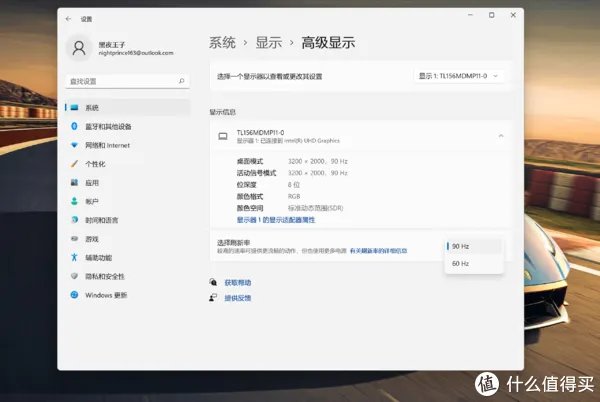This screenshot has width=600, height=402.
Task: Click 获取帮助 link
Action: (238, 283)
